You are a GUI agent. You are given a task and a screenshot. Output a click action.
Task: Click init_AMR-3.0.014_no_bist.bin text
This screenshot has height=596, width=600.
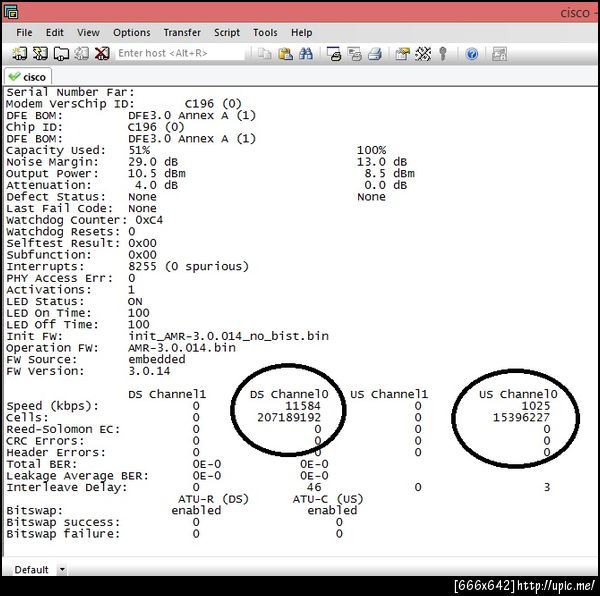pos(228,336)
